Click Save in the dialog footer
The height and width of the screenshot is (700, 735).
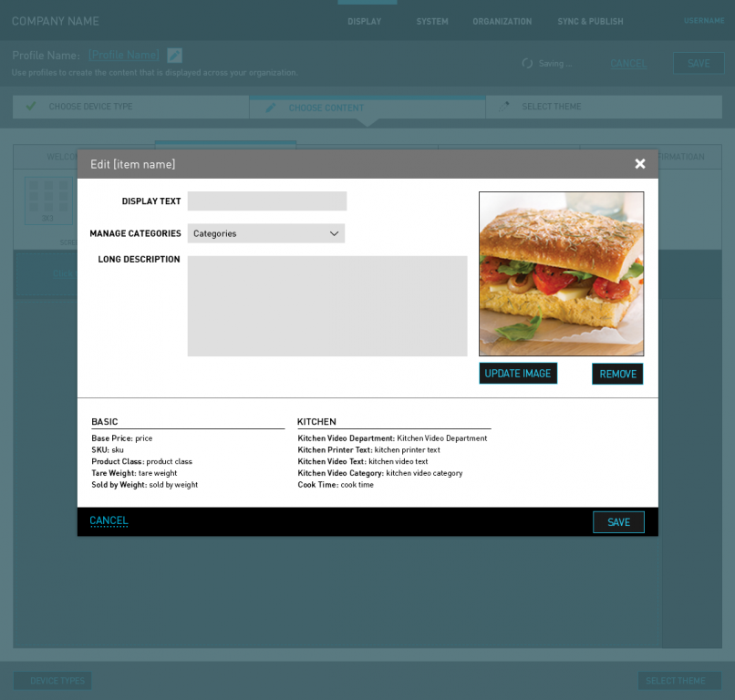[x=618, y=522]
